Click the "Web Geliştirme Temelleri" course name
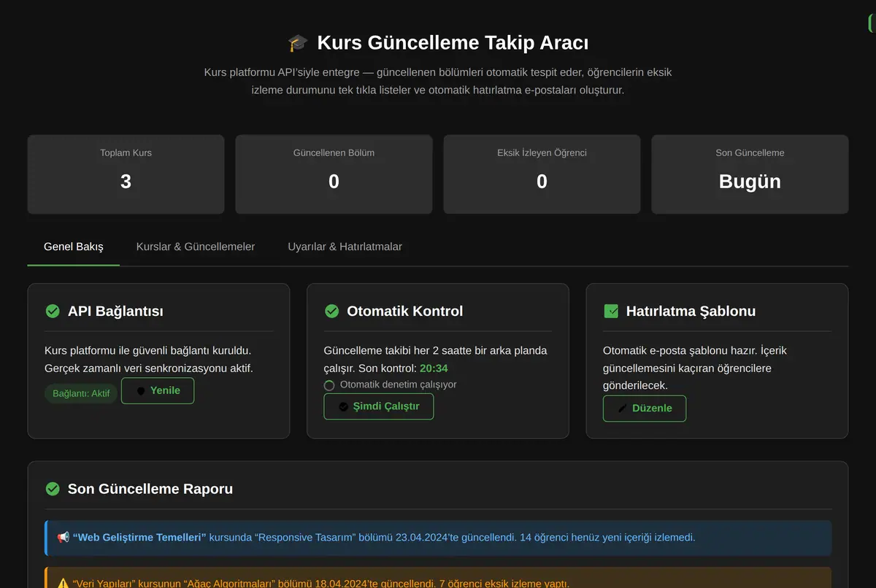This screenshot has width=876, height=588. tap(139, 538)
